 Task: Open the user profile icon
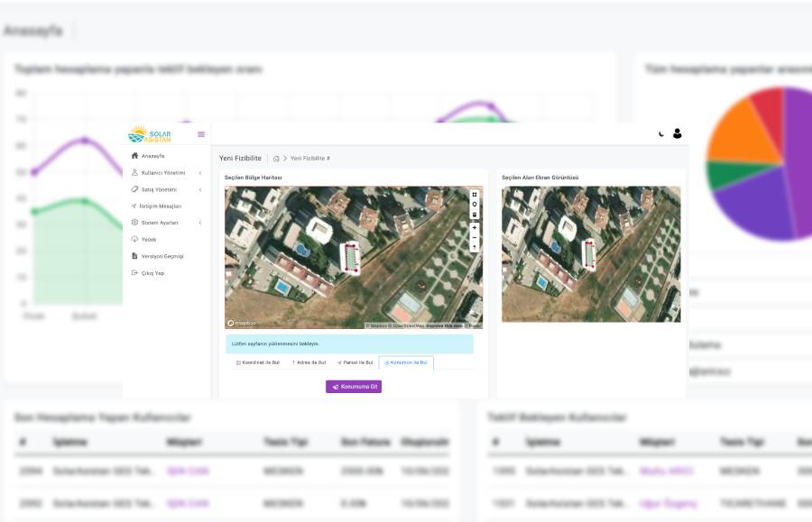pos(678,133)
